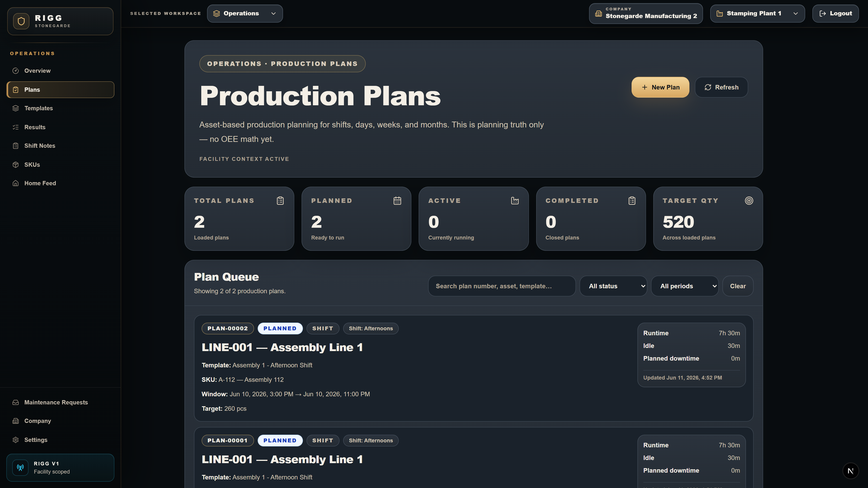Open Results in the sidebar
The width and height of the screenshot is (868, 488).
click(60, 127)
